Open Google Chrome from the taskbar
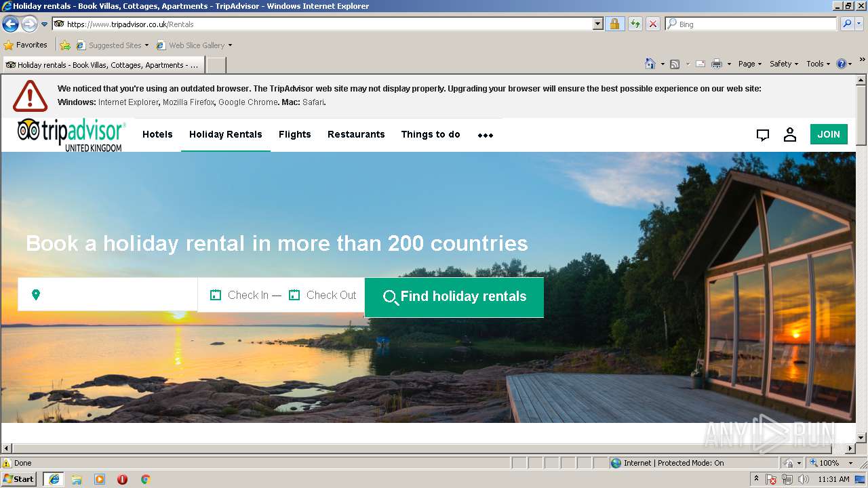This screenshot has height=488, width=868. click(145, 479)
